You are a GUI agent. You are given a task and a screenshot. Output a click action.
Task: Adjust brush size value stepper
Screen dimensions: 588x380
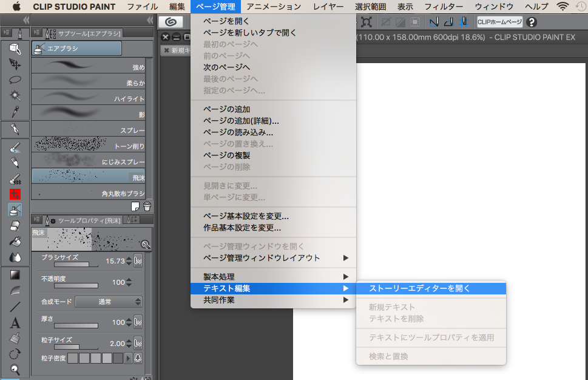129,260
